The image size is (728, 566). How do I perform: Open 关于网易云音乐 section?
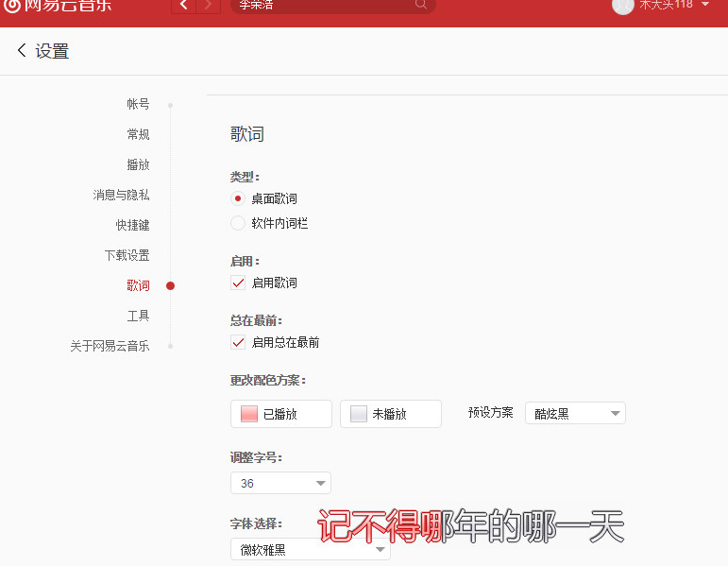(110, 346)
